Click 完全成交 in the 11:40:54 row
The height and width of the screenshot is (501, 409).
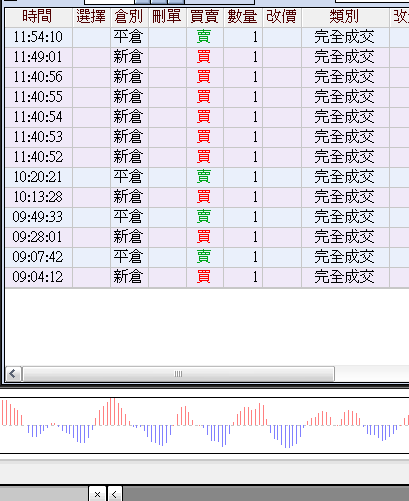coord(344,117)
